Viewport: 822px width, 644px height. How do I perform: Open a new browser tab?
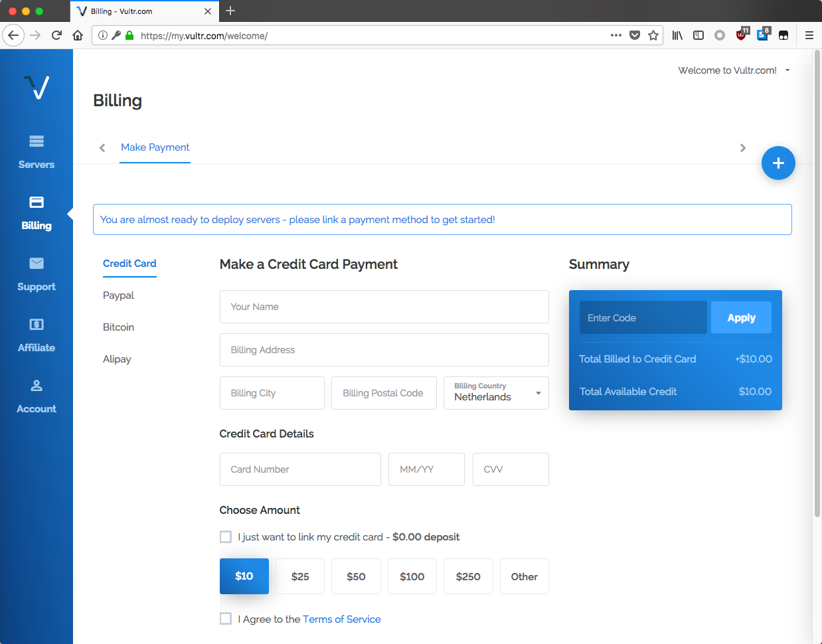[x=230, y=11]
